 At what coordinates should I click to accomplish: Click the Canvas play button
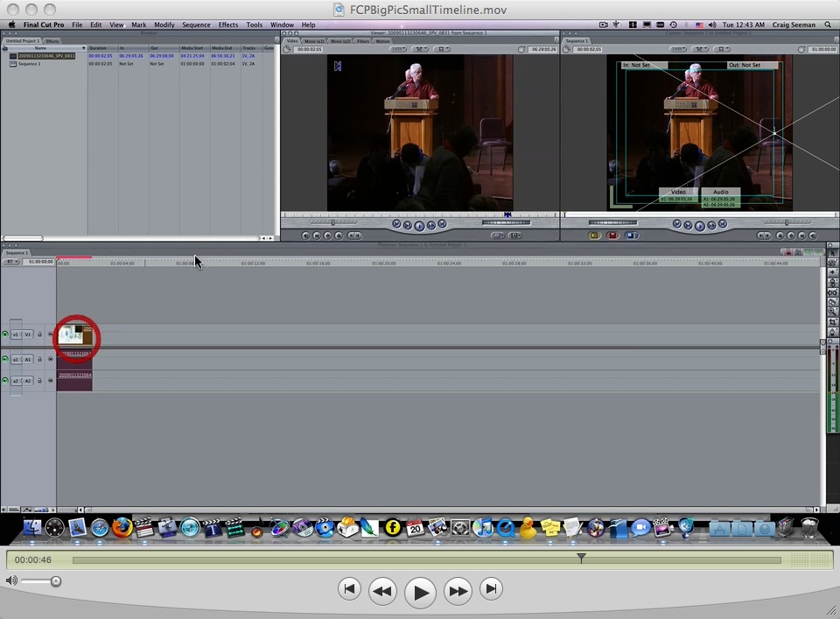pos(700,226)
